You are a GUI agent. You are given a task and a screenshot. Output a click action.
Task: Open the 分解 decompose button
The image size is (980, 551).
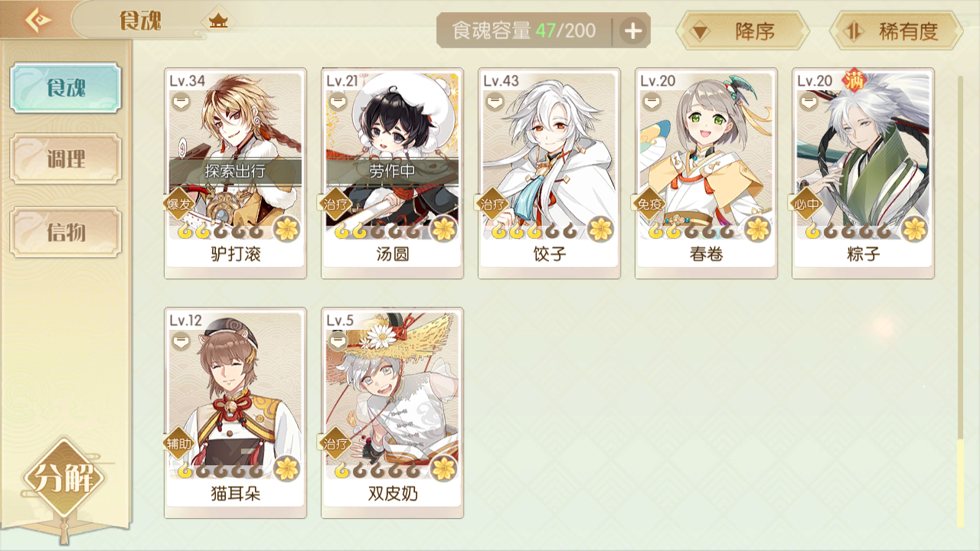(x=64, y=480)
